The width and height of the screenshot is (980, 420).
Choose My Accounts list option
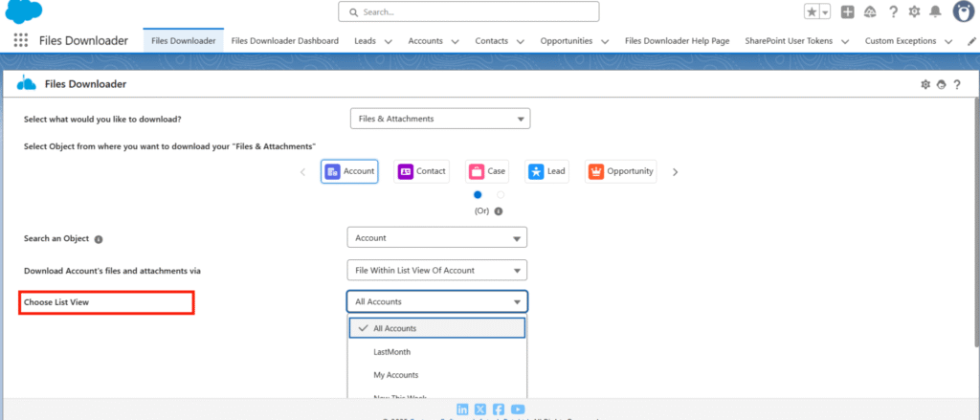[436, 375]
